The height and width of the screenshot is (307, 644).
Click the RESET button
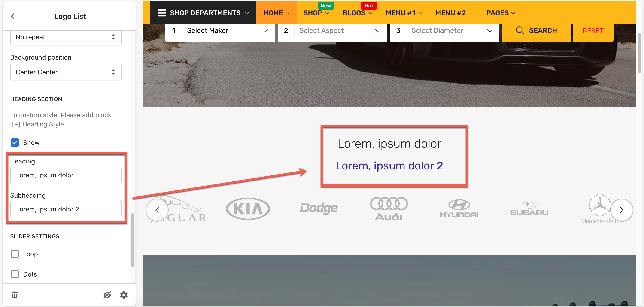[593, 31]
